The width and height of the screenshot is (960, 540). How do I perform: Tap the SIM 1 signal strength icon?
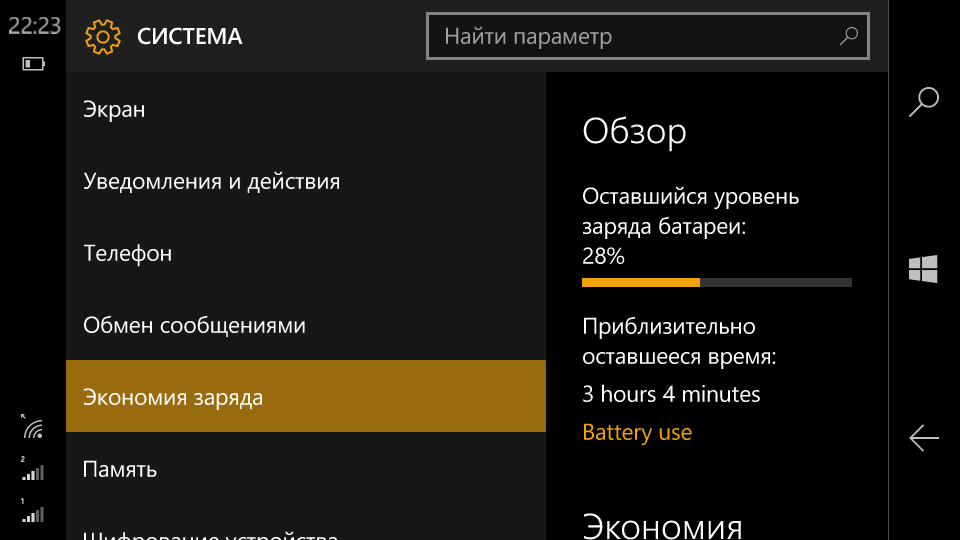32,511
